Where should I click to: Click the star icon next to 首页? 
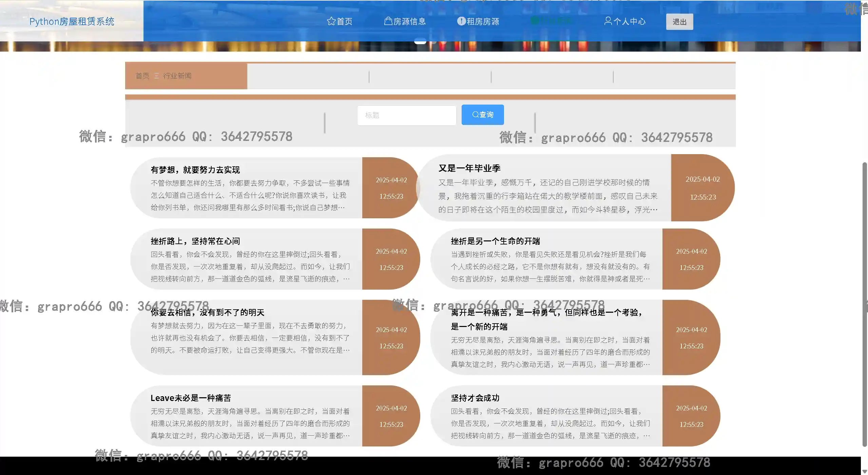coord(331,21)
